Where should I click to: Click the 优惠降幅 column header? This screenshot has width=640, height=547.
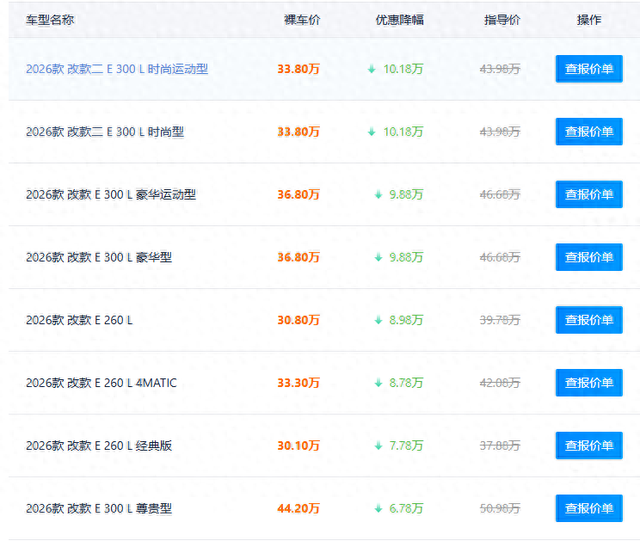[400, 20]
